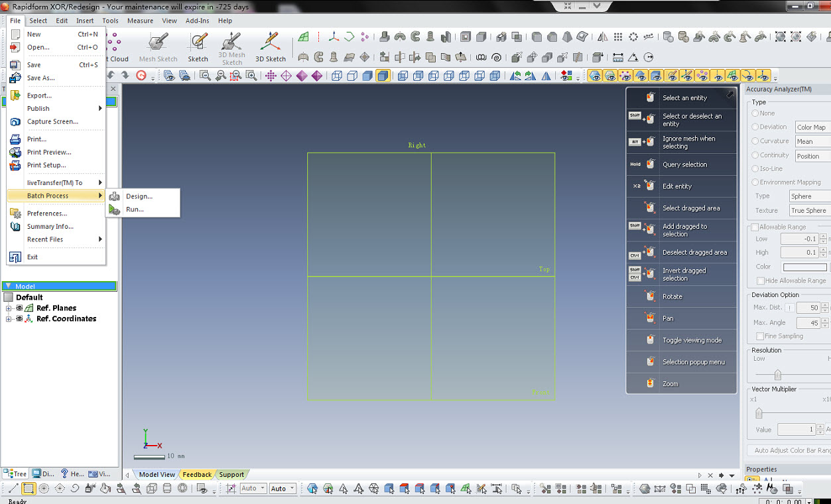Open the He... help tab at the panel bottom
The width and height of the screenshot is (831, 504).
click(72, 474)
